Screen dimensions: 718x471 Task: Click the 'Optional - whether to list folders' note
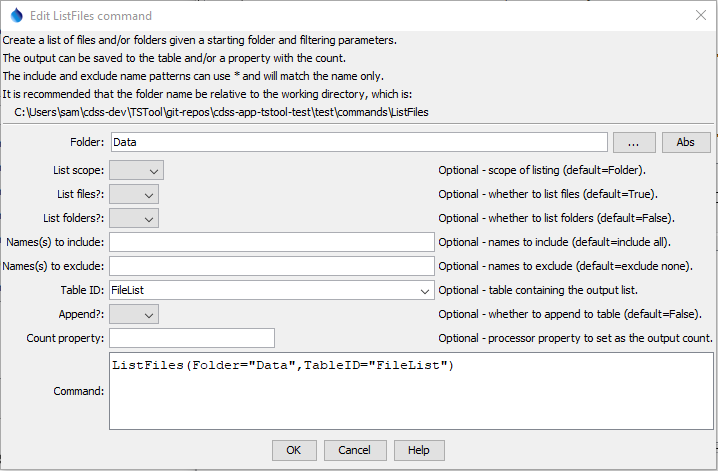556,218
